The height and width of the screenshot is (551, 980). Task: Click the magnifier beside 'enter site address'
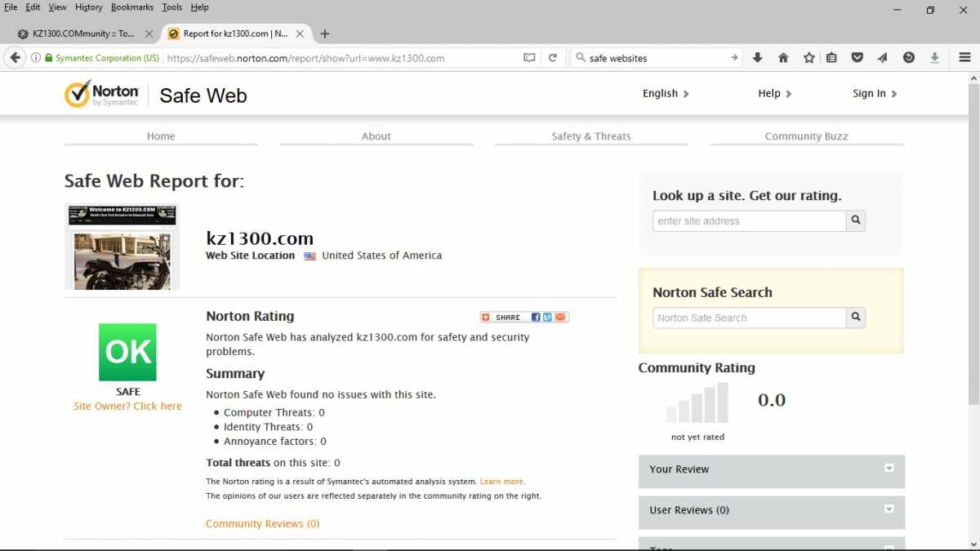856,220
